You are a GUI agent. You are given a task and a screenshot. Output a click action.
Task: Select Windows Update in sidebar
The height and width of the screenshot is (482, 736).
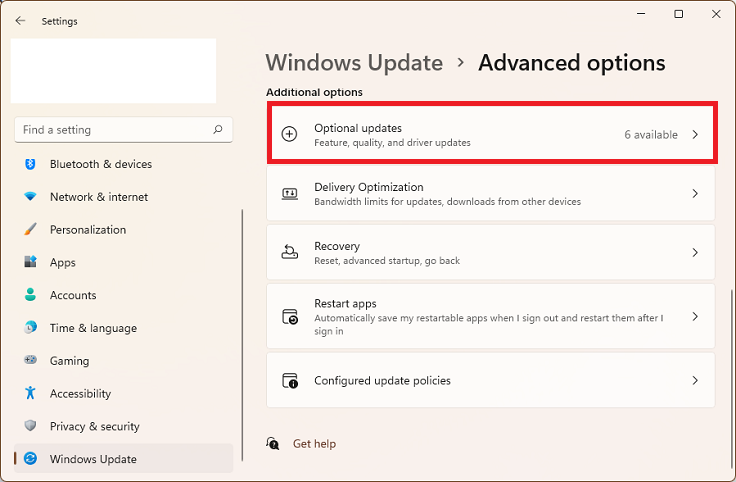[123, 459]
